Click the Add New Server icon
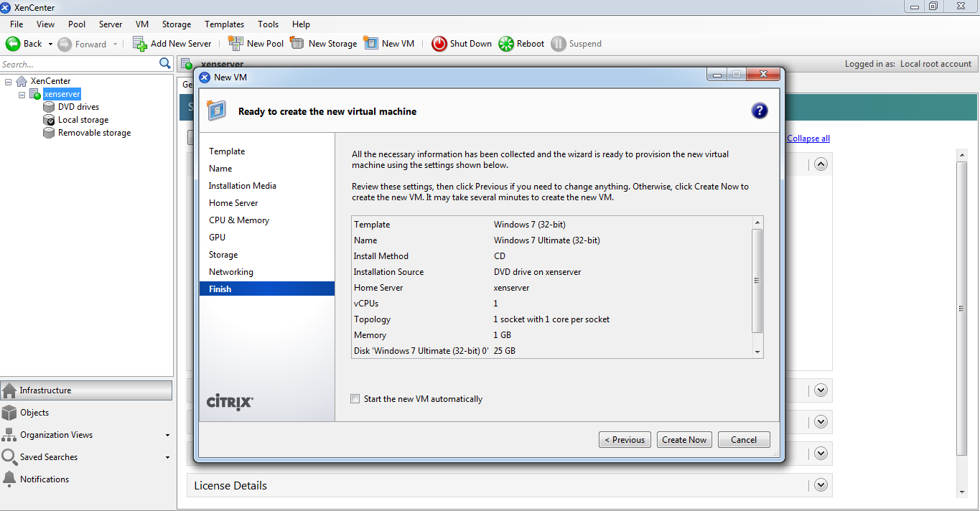The height and width of the screenshot is (511, 980). tap(140, 44)
